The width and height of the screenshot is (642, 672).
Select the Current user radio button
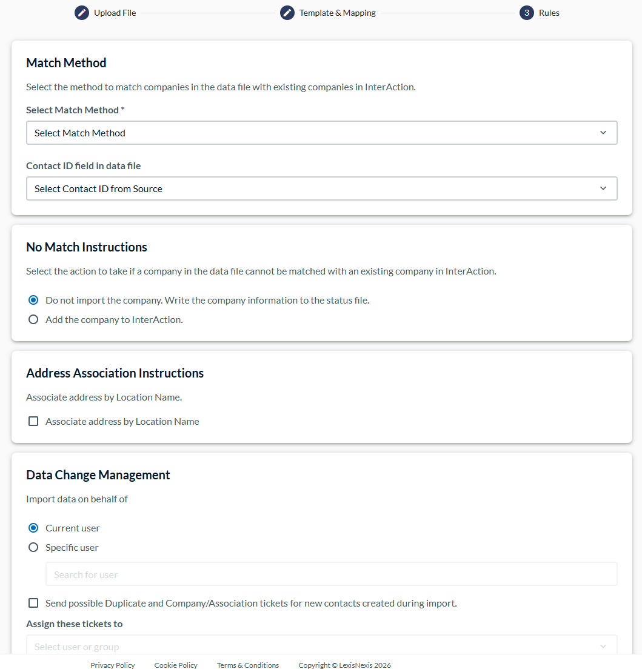point(33,528)
